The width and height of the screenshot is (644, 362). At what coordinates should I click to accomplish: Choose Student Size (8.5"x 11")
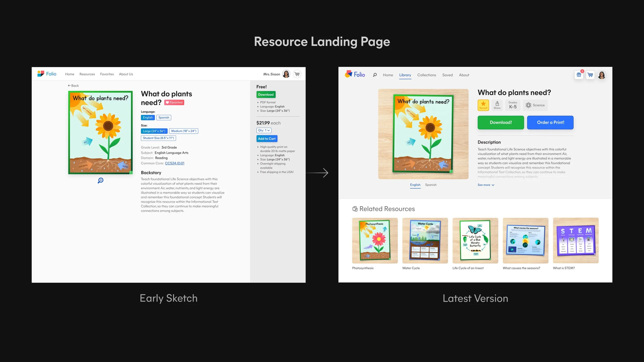point(158,138)
